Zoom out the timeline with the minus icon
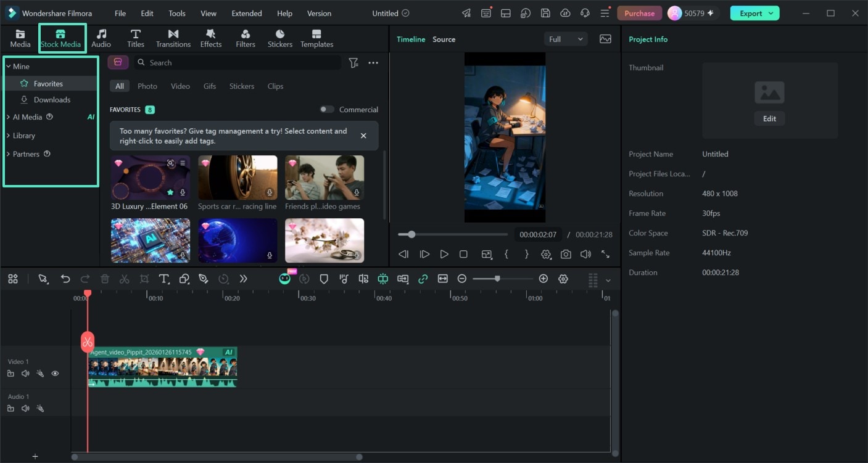The height and width of the screenshot is (463, 868). pos(462,279)
